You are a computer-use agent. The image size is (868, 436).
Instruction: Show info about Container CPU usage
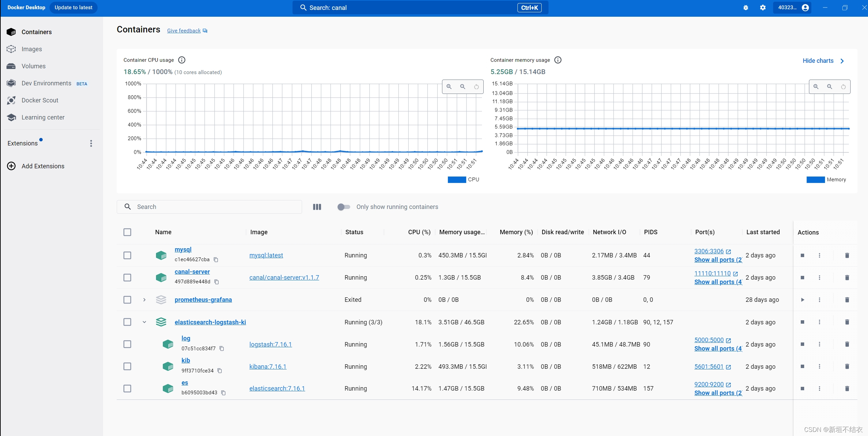click(x=182, y=60)
